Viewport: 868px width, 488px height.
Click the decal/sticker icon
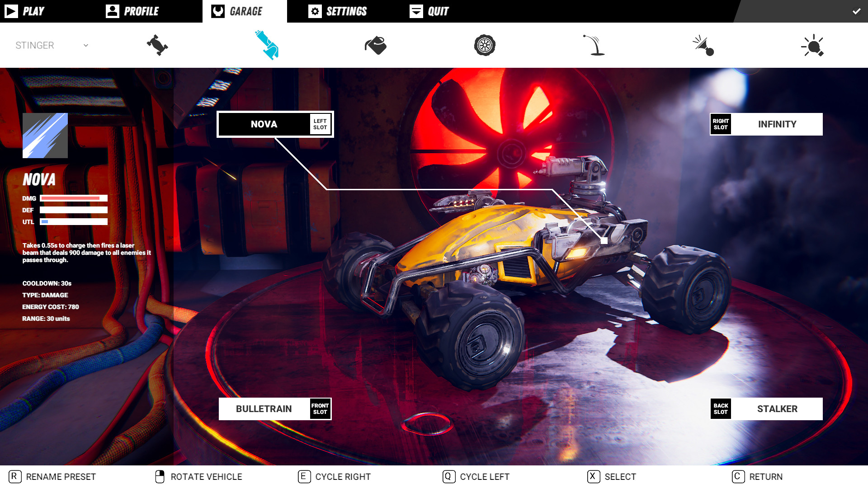(375, 45)
